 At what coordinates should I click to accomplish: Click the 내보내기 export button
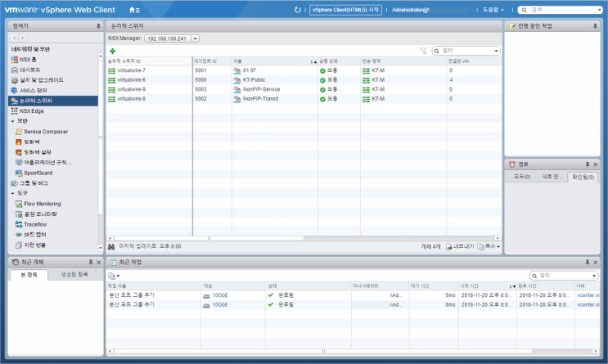460,246
